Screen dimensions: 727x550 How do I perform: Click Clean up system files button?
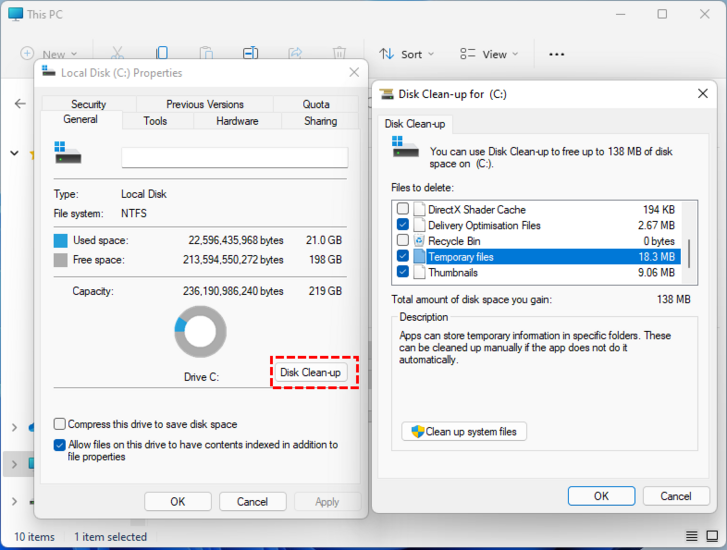click(464, 432)
